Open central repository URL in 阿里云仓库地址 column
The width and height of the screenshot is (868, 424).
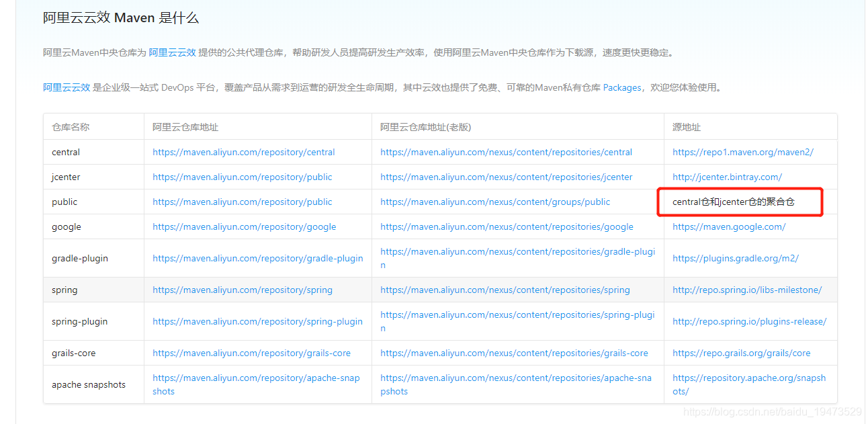coord(244,152)
